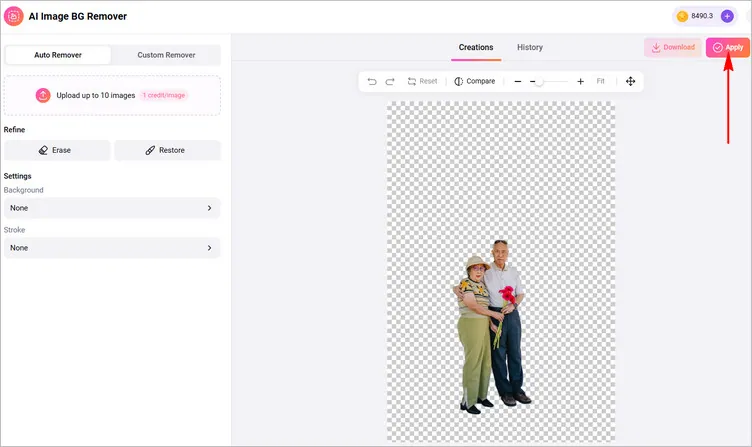The image size is (752, 447).
Task: Click the purple plus add-credits icon
Action: tap(727, 16)
